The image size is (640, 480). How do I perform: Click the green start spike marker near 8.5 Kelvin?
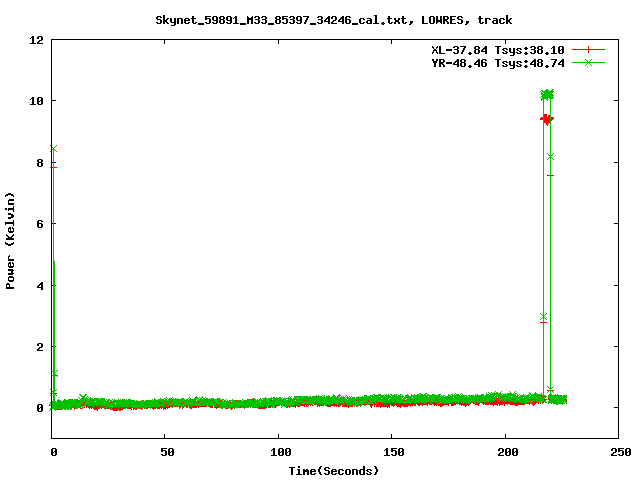53,149
